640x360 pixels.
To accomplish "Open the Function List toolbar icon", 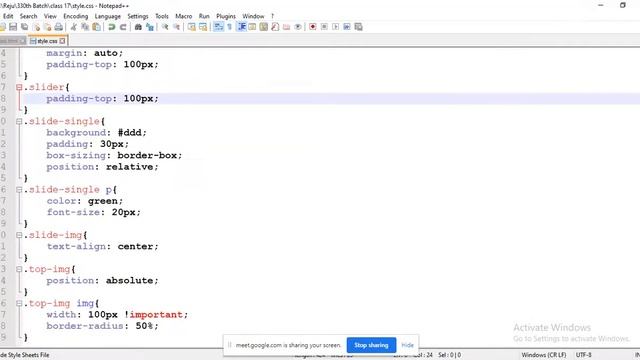I will click(275, 27).
